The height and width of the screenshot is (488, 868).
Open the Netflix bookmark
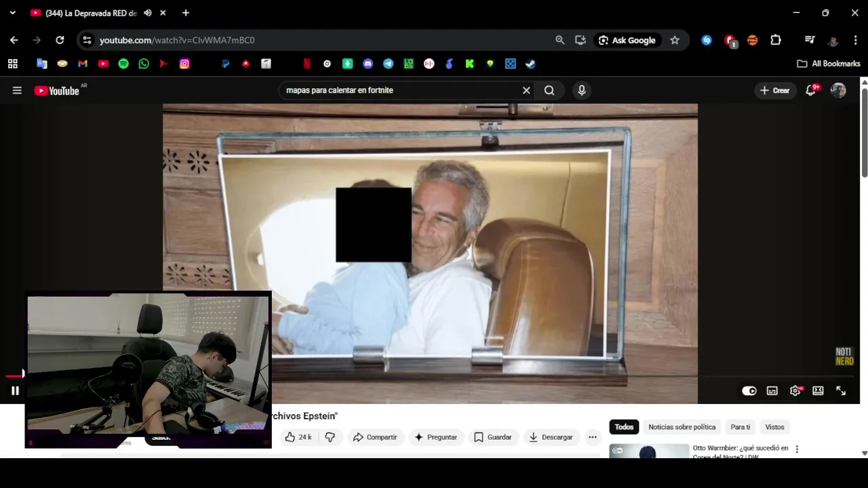coord(307,64)
